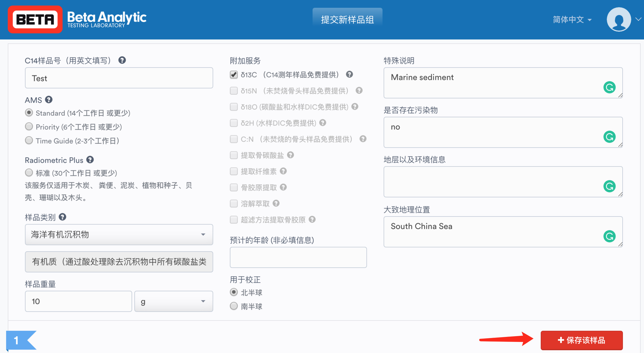
Task: Click the 是否存在污染物 textarea containing no
Action: click(x=503, y=132)
